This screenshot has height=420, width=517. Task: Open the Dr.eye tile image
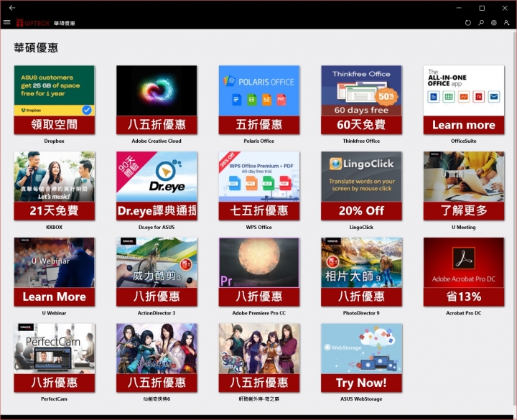click(x=157, y=177)
